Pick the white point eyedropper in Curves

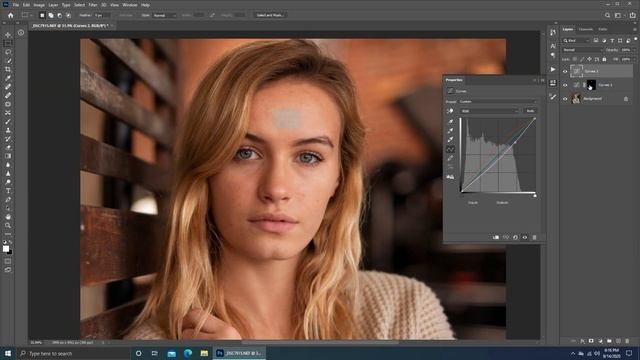[x=451, y=140]
